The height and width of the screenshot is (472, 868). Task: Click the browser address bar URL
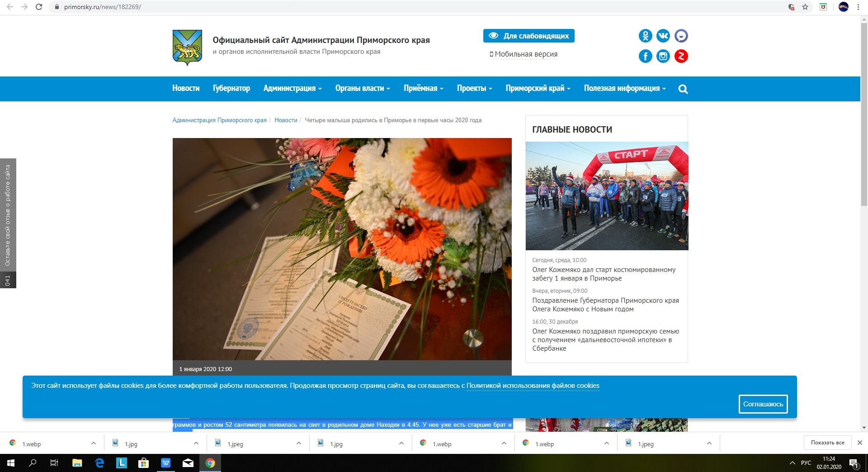tap(103, 7)
